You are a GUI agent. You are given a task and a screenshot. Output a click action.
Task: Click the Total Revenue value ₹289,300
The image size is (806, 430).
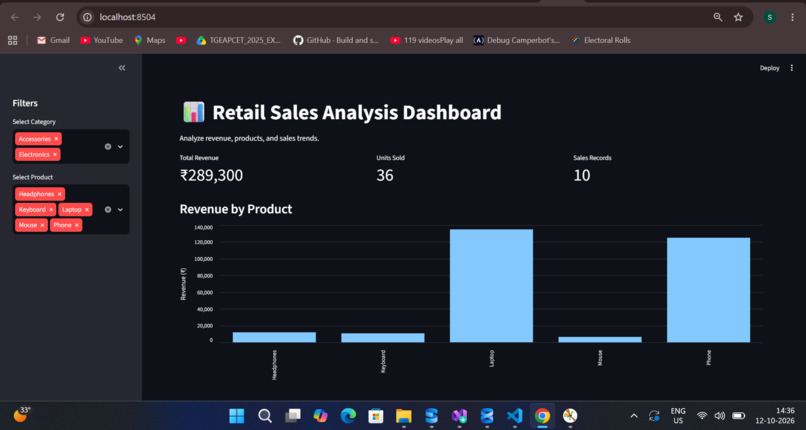coord(211,175)
